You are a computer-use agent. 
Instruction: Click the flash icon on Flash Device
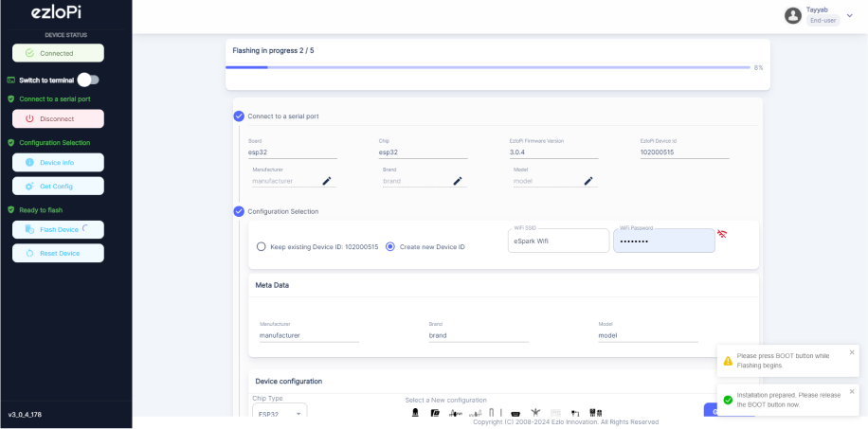[30, 230]
